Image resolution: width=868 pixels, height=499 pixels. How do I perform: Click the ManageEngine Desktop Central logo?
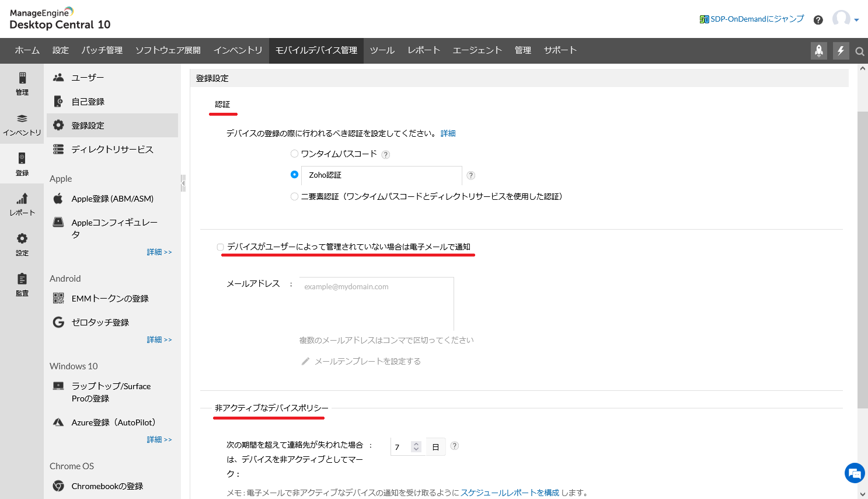click(60, 19)
